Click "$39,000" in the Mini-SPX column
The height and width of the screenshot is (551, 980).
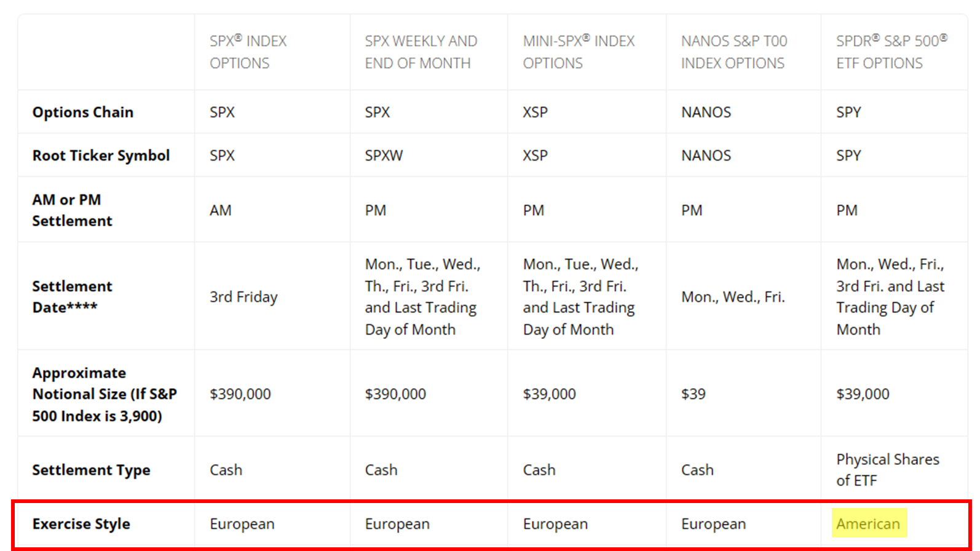point(550,394)
